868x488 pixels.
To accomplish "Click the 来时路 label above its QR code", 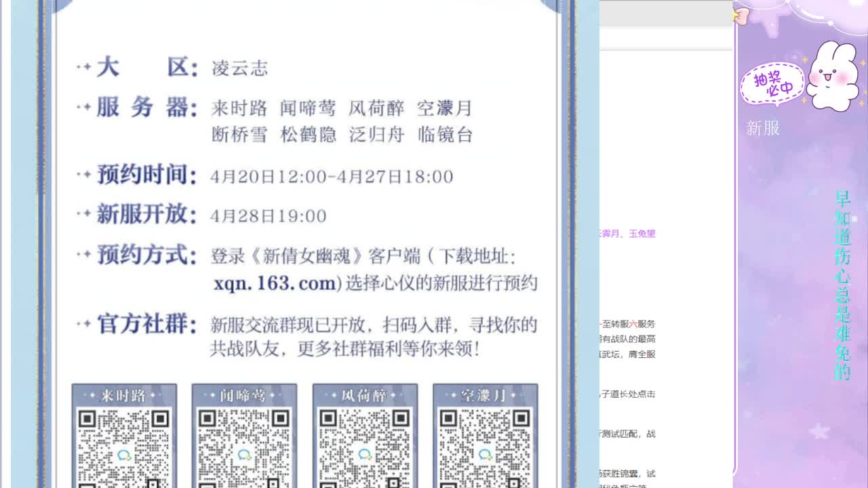I will click(x=123, y=395).
